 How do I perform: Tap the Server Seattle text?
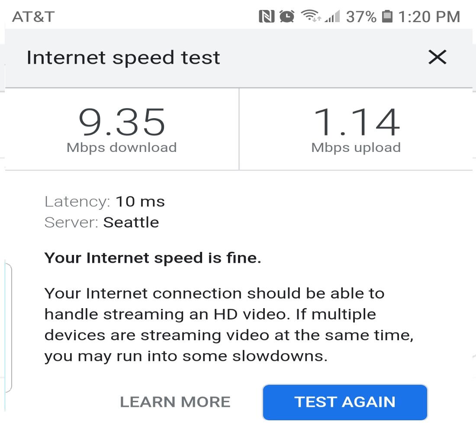[x=102, y=222]
